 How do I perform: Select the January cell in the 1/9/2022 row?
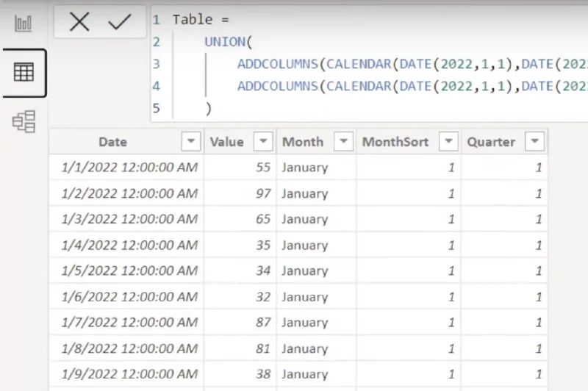pyautogui.click(x=317, y=374)
